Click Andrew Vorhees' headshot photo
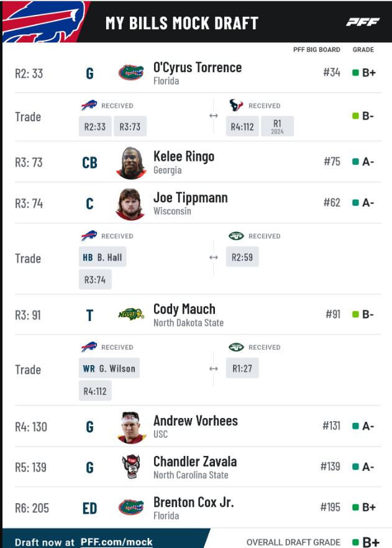Screen dimensions: 392x548 coord(131,427)
